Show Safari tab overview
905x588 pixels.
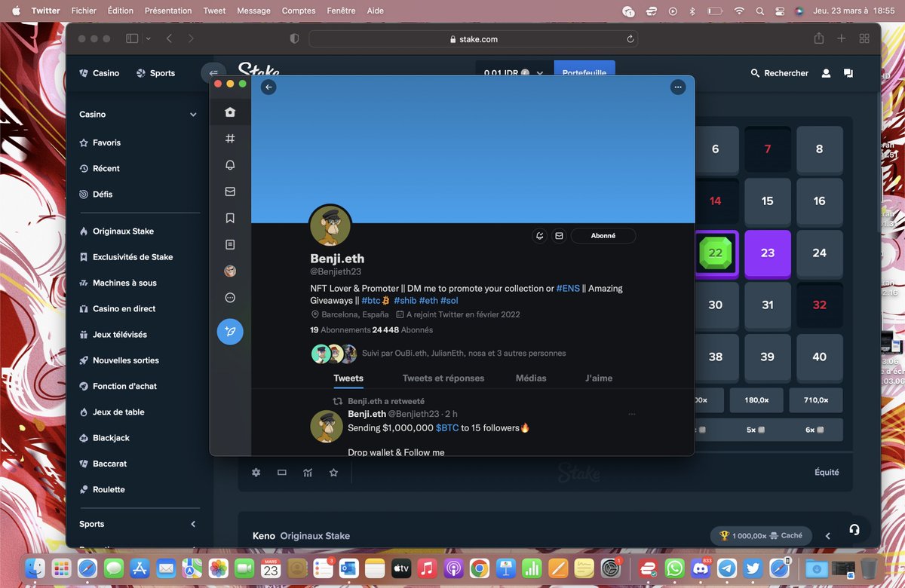(x=864, y=38)
